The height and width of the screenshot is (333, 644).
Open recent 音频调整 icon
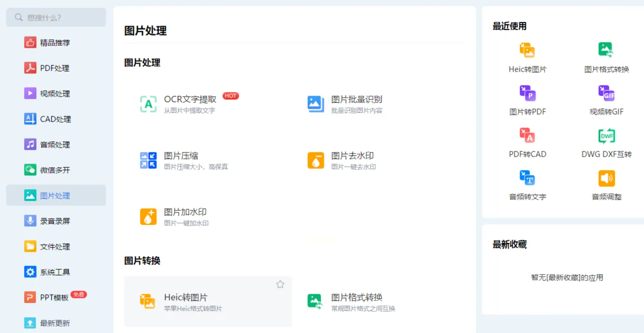pos(606,178)
